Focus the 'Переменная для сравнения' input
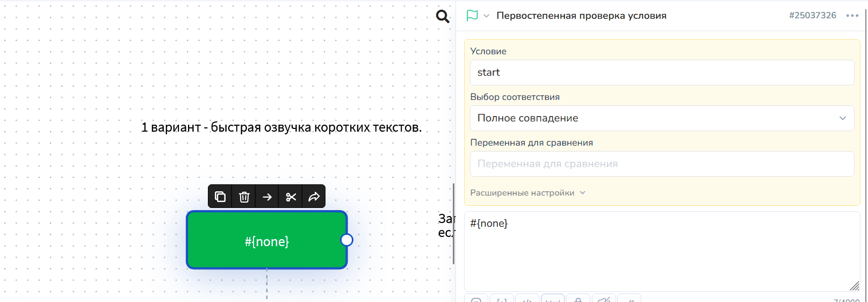The image size is (868, 302). pyautogui.click(x=661, y=164)
